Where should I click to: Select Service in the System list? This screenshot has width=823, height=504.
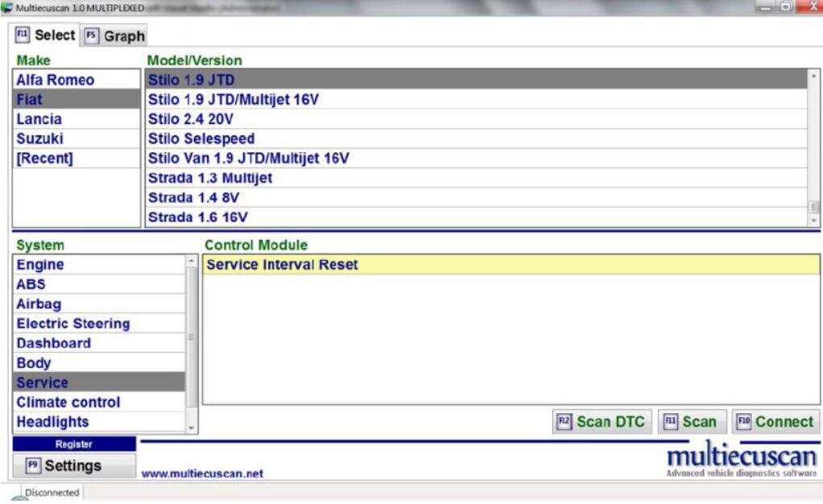pos(99,382)
